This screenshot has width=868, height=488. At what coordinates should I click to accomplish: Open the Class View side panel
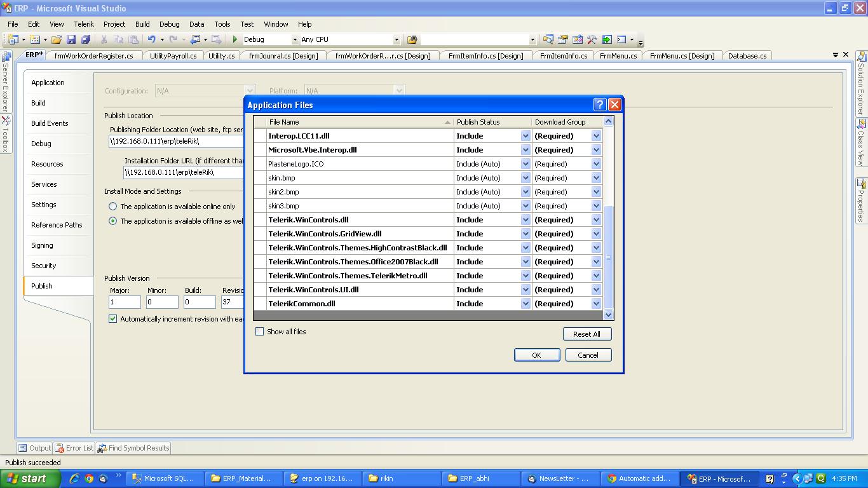pos(862,142)
